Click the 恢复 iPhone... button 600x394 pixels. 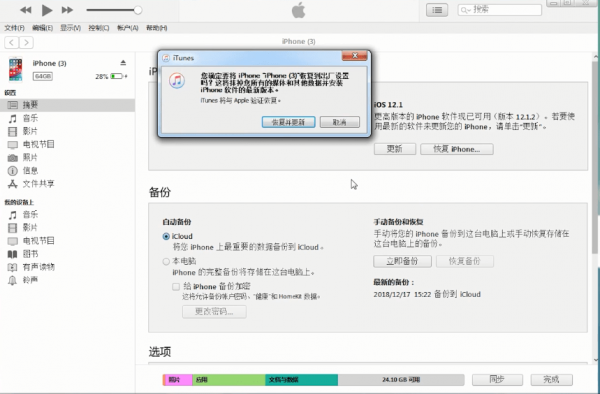click(x=457, y=149)
